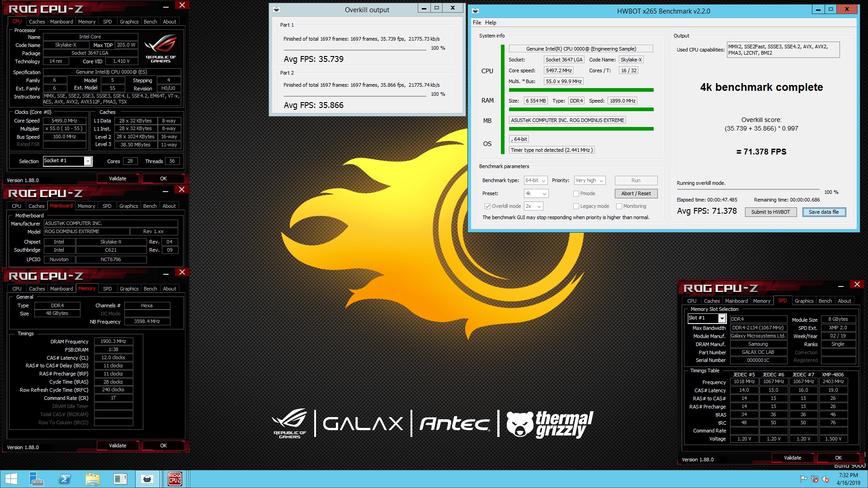Image resolution: width=868 pixels, height=488 pixels.
Task: Launch Server Manager from the taskbar
Action: 36,479
